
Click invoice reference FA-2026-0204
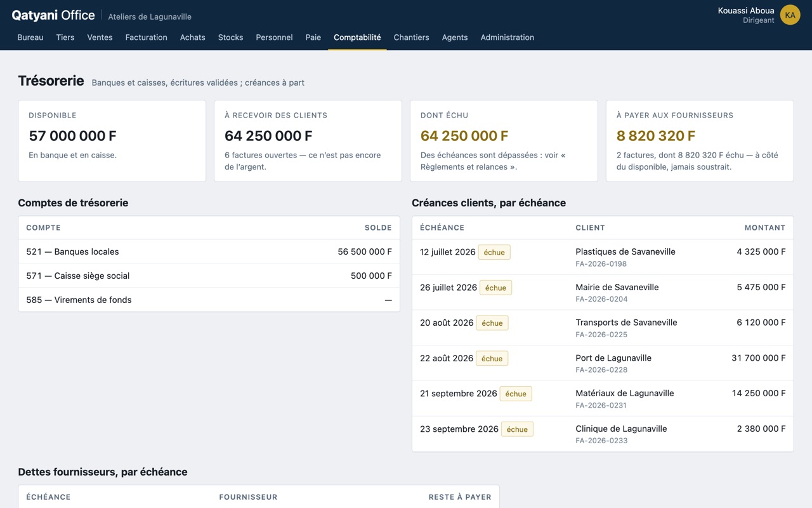(601, 299)
